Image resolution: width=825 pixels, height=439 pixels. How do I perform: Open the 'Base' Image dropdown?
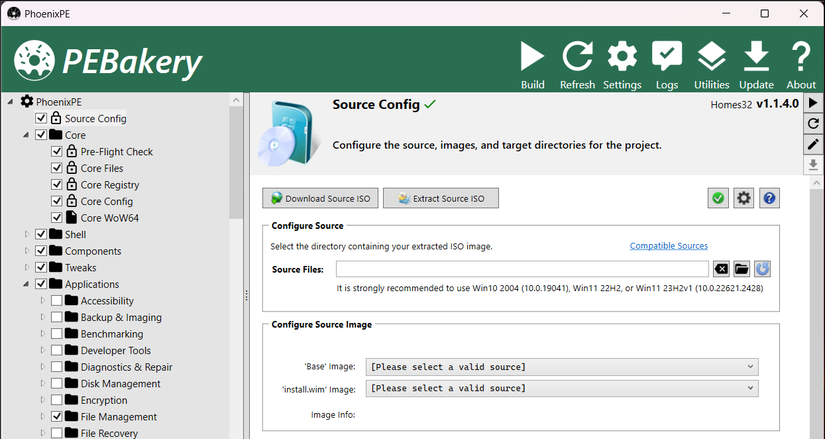[x=562, y=367]
